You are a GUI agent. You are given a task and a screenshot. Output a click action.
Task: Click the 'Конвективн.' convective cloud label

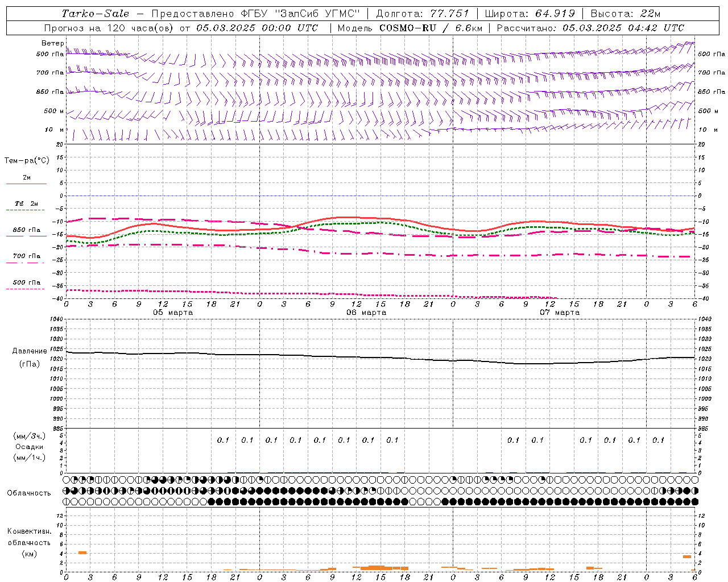[x=29, y=531]
